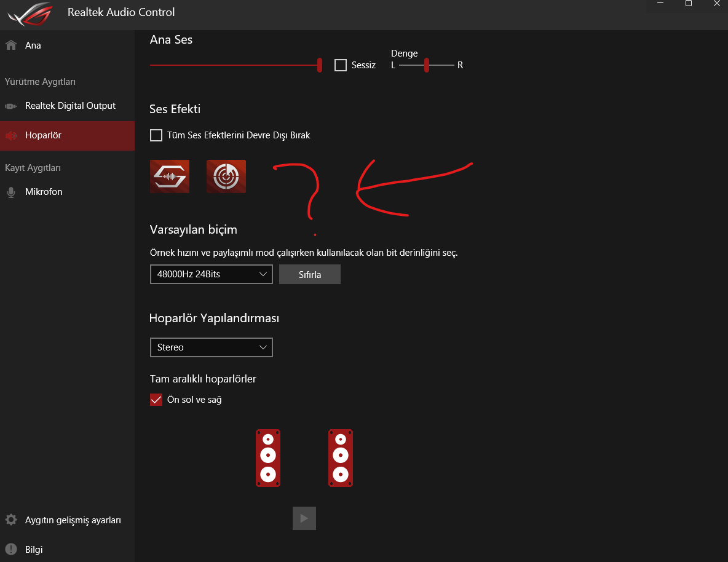The width and height of the screenshot is (728, 562).
Task: Click the Ana Ses volume slider handle
Action: click(320, 65)
